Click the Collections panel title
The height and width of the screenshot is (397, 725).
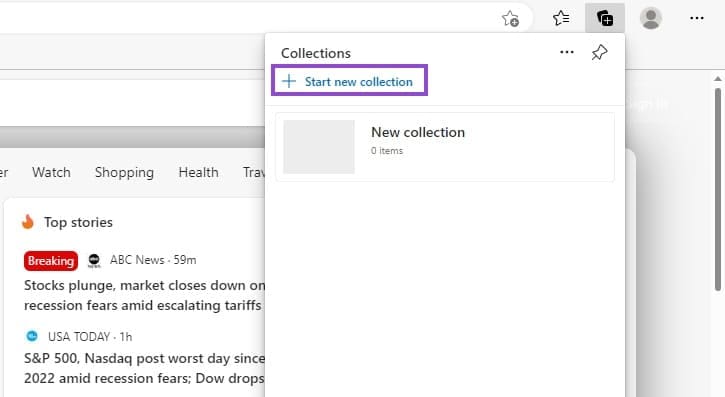pos(316,53)
